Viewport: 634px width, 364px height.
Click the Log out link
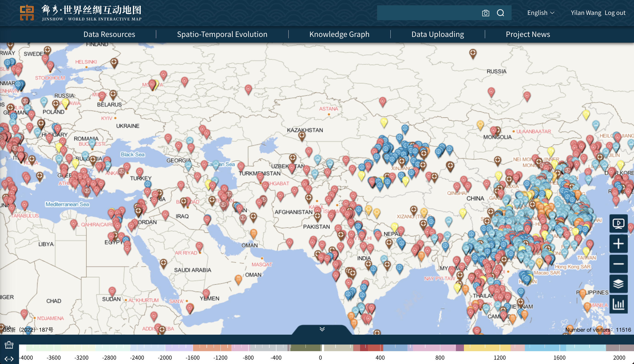(615, 13)
